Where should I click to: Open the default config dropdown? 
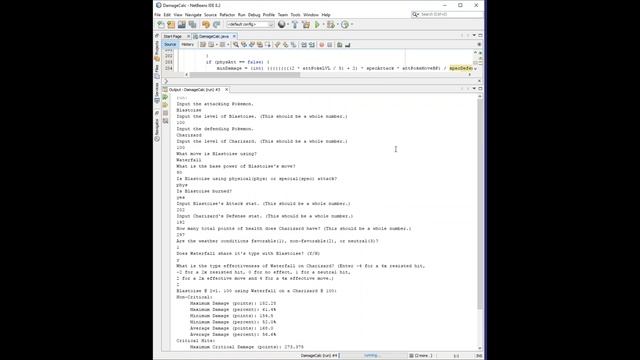click(250, 24)
